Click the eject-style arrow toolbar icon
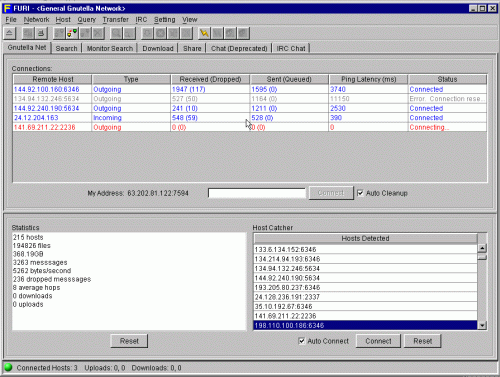 coord(9,33)
